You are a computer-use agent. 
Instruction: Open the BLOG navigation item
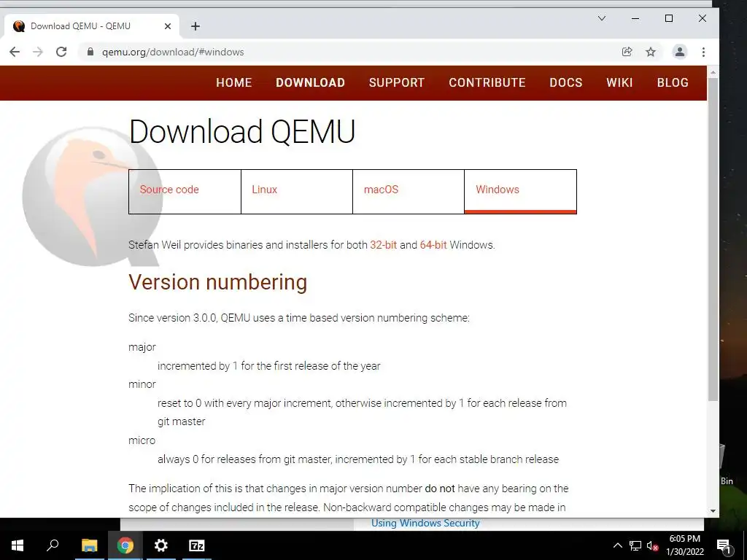[x=673, y=82]
